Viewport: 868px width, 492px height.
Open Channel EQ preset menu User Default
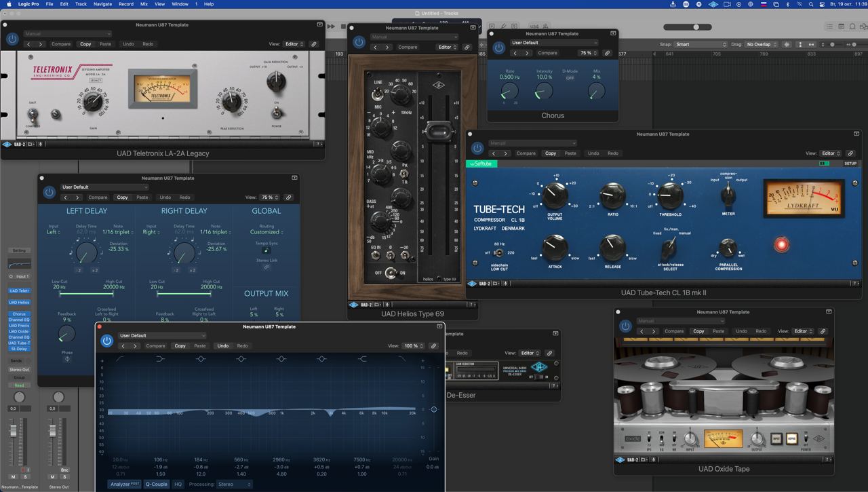click(x=162, y=335)
